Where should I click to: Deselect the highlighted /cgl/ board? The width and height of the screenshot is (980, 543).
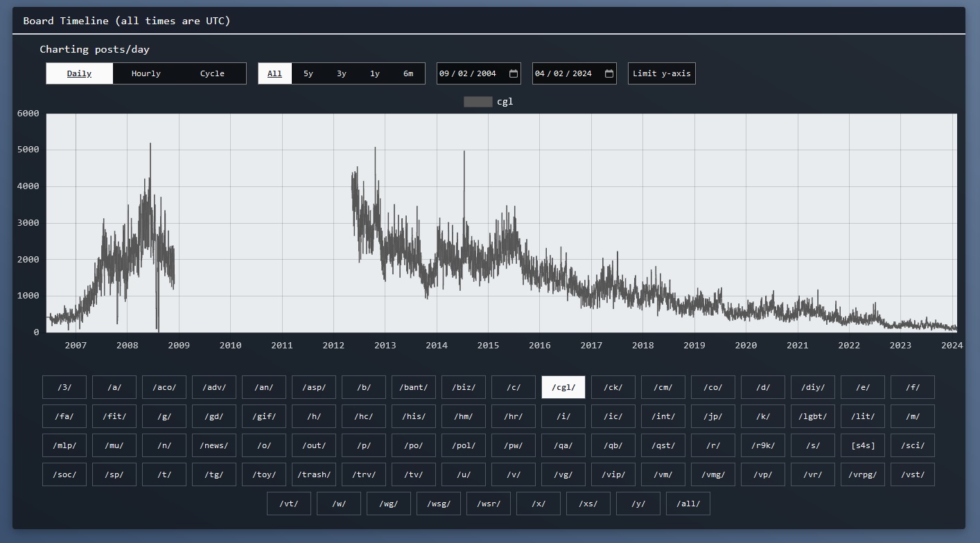tap(563, 387)
